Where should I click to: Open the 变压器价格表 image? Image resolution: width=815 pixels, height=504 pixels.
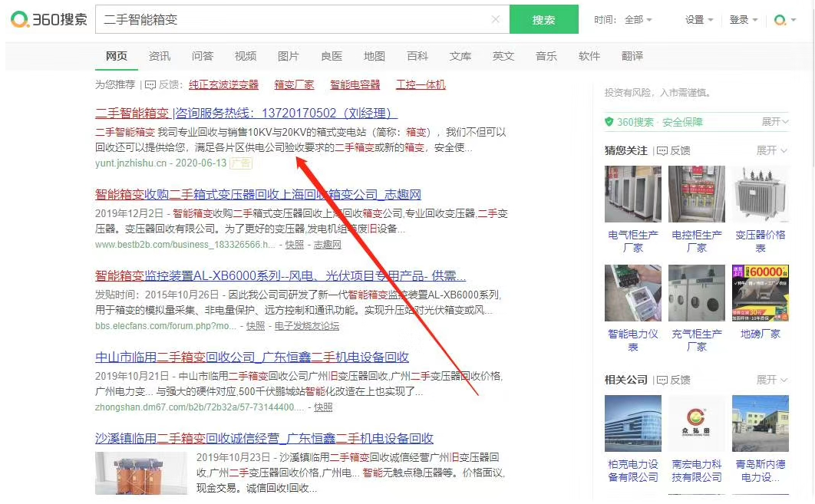(x=761, y=194)
